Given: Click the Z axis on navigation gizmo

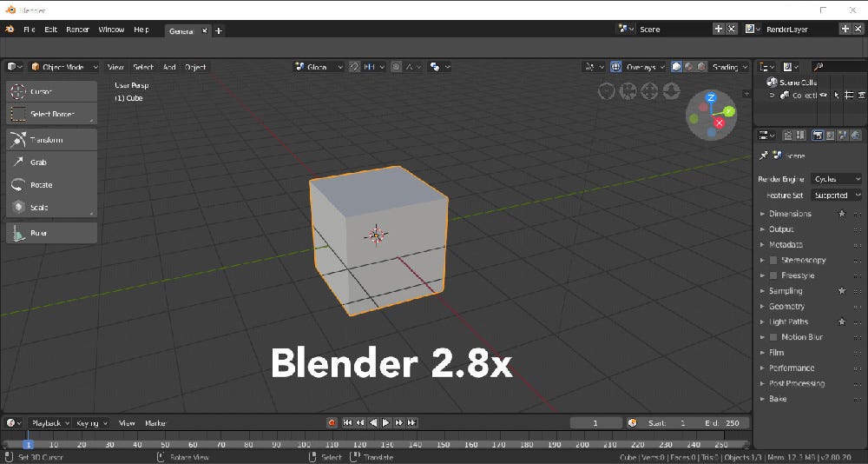Looking at the screenshot, I should 711,97.
